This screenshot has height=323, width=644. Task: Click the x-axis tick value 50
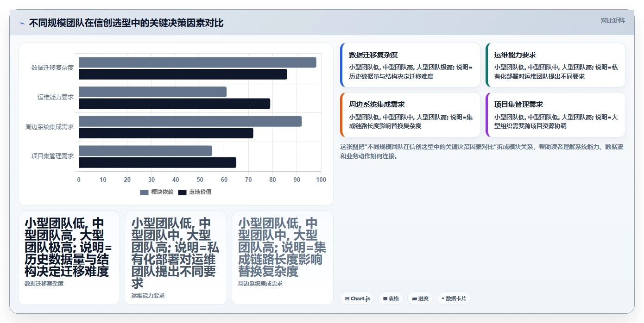(200, 180)
